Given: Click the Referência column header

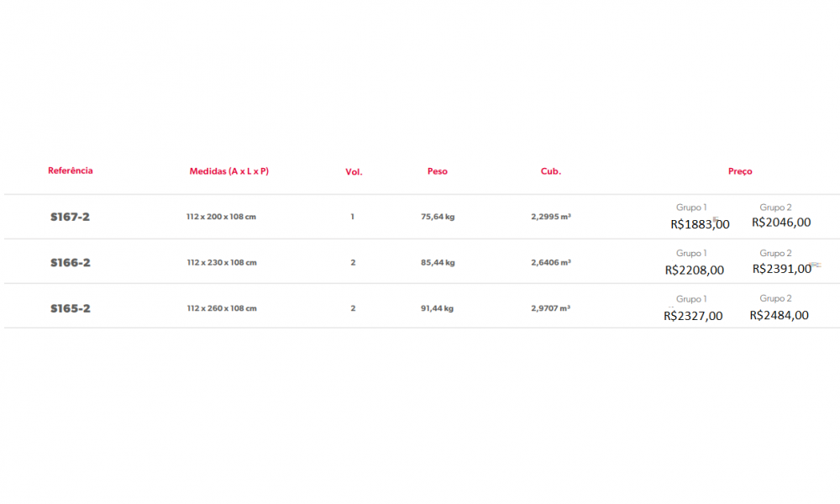Looking at the screenshot, I should click(x=71, y=171).
